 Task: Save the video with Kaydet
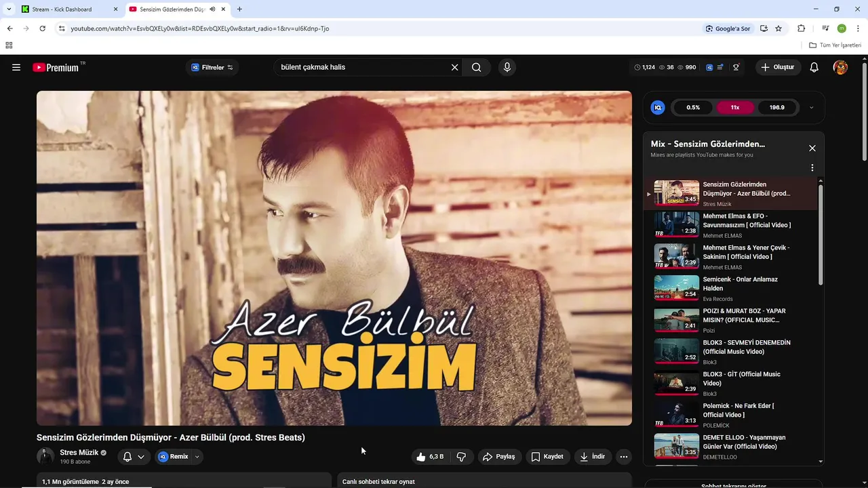tap(547, 457)
